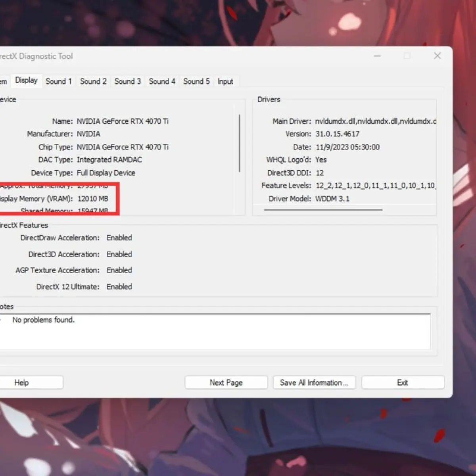This screenshot has height=476, width=476.
Task: Open the Sound 3 tab
Action: [x=128, y=81]
